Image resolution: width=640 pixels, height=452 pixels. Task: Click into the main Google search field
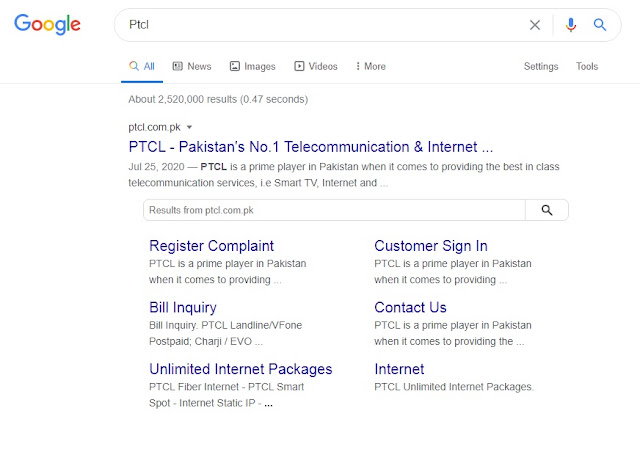click(322, 25)
